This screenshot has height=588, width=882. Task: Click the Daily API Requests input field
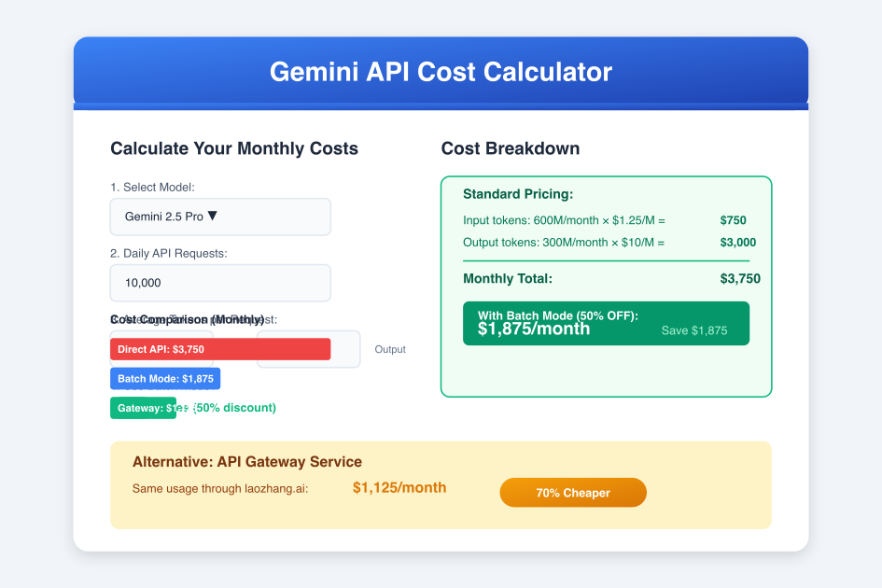coord(220,283)
